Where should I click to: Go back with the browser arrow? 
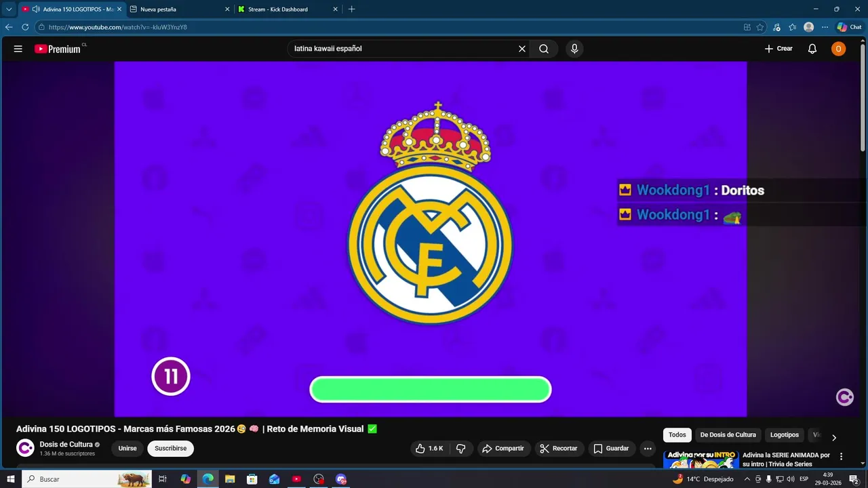tap(9, 27)
